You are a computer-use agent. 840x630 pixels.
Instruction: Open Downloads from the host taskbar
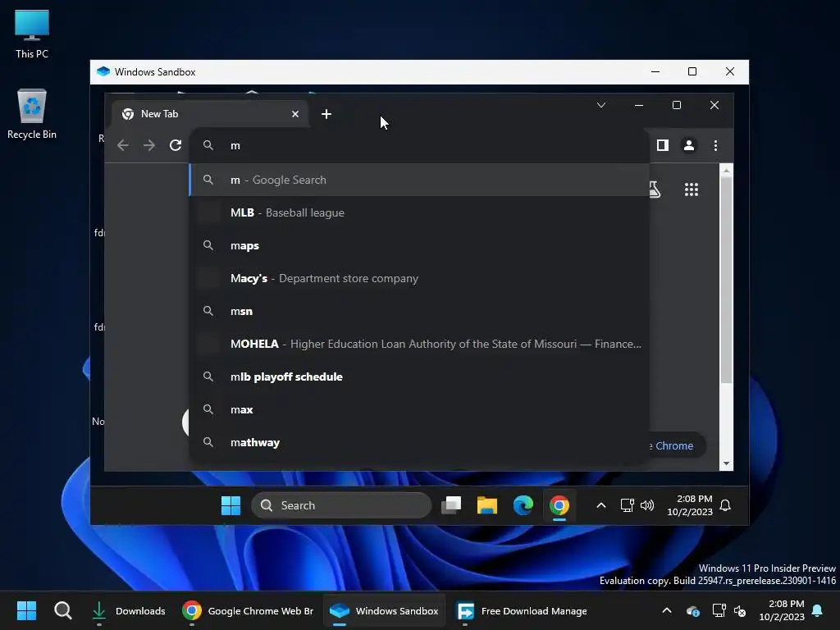click(x=129, y=610)
